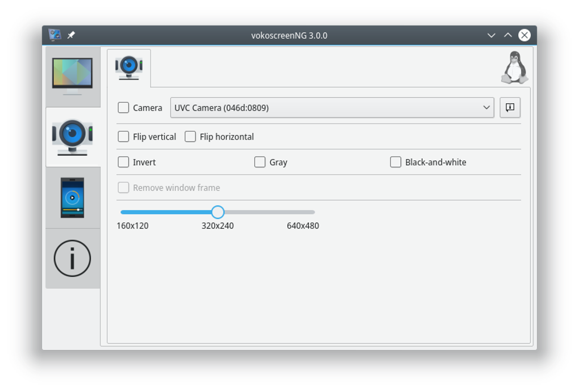Click the vokoscreenNG application icon in the titlebar
The width and height of the screenshot is (579, 392).
coord(55,34)
